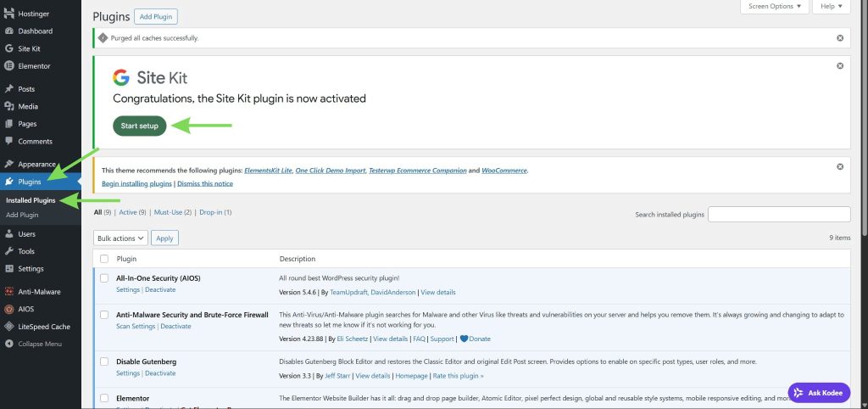868x409 pixels.
Task: Show All (9) plugins filter
Action: 103,212
